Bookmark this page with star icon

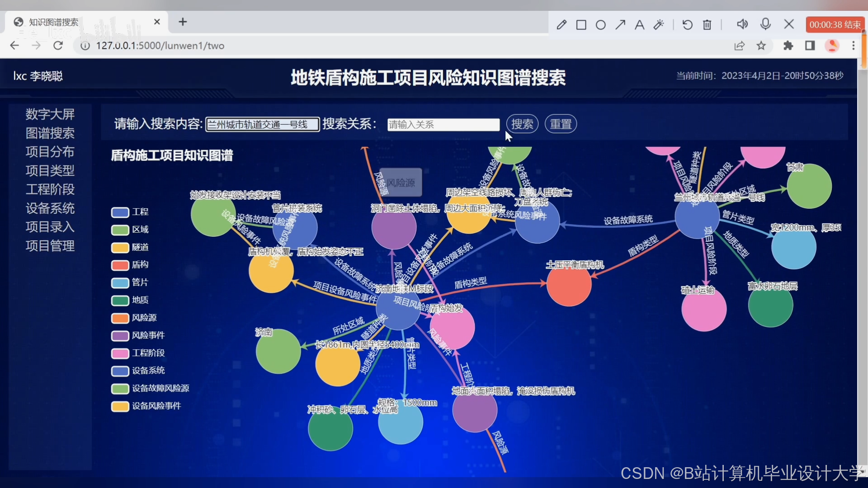tap(761, 46)
